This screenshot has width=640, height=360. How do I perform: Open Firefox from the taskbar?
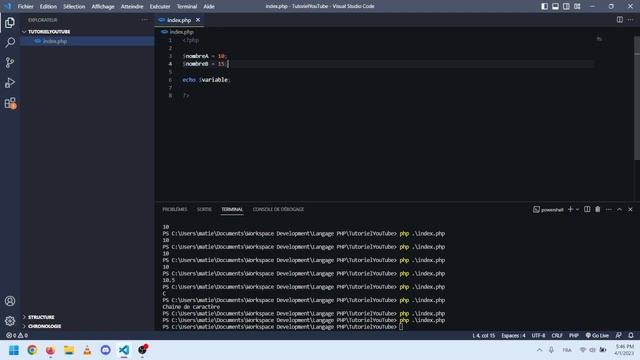coord(51,350)
